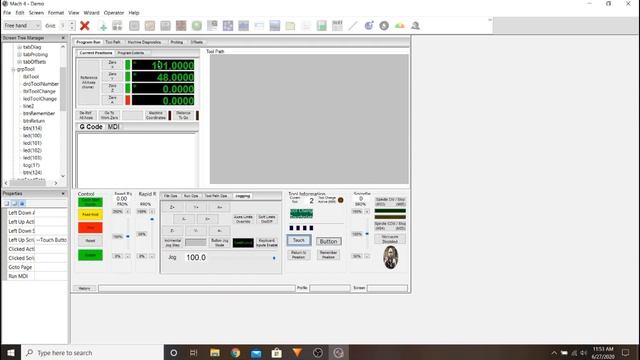The width and height of the screenshot is (640, 360).
Task: Select led(100) in screen tree
Action: click(x=32, y=136)
